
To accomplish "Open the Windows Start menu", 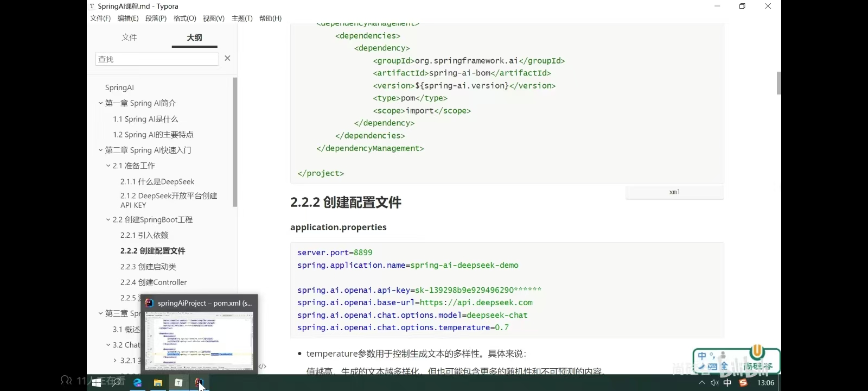I will click(x=97, y=383).
